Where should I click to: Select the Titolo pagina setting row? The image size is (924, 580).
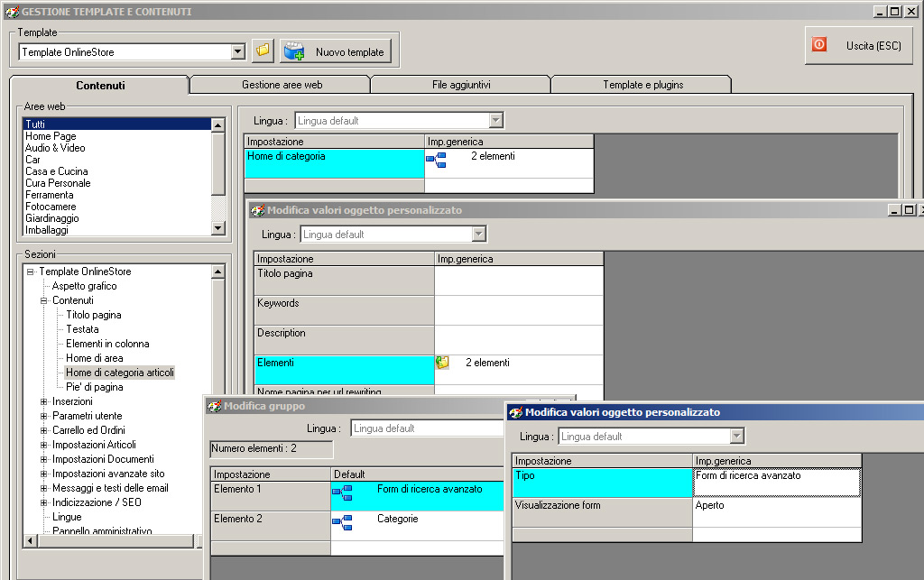tap(344, 281)
